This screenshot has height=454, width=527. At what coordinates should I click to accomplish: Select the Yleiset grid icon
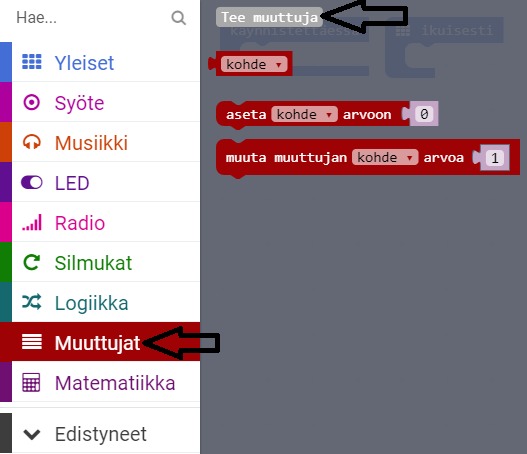[32, 62]
